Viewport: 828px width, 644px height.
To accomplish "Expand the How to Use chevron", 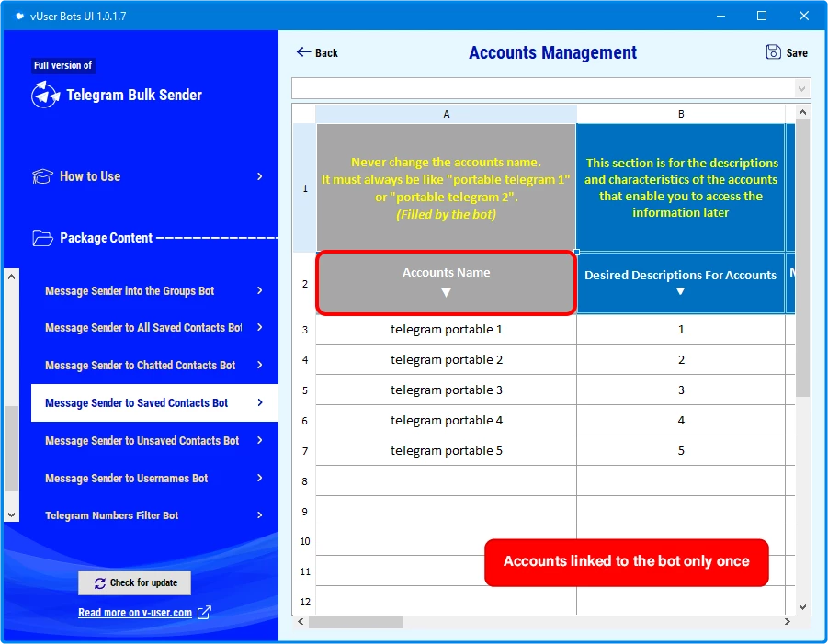I will point(260,176).
